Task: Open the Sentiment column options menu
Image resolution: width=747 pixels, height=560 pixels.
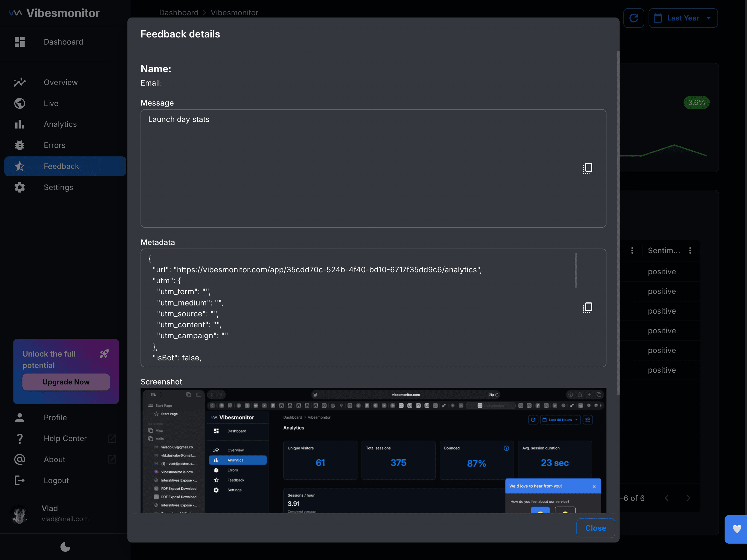Action: 690,250
